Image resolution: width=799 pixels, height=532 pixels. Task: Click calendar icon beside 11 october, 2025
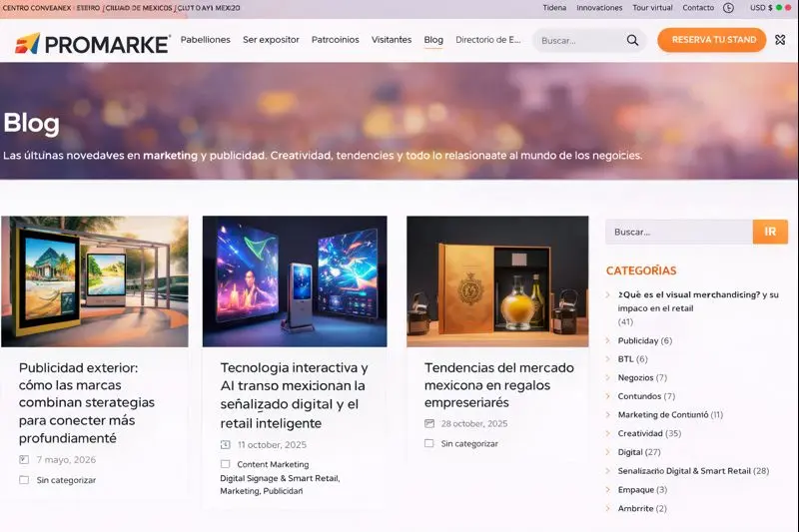tap(226, 444)
